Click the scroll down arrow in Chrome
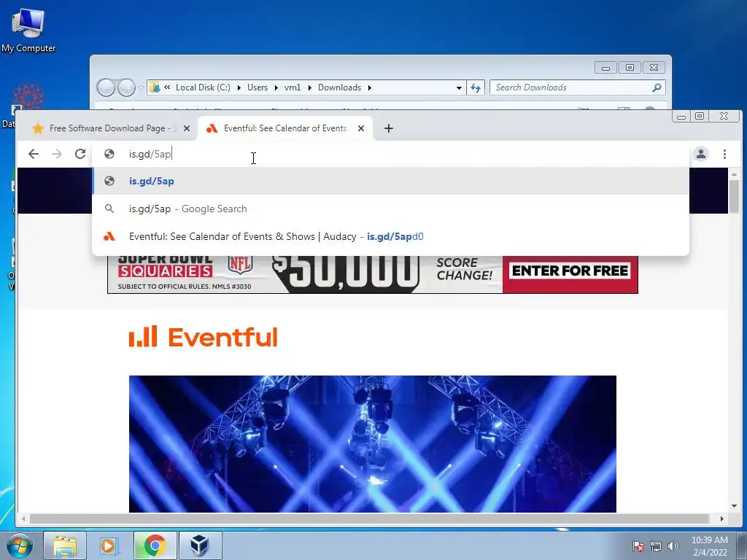Screen dimensions: 747x560 734,506
